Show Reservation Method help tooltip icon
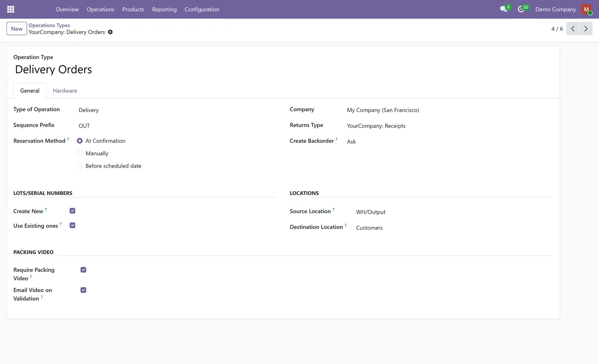This screenshot has width=599, height=364. (x=68, y=139)
